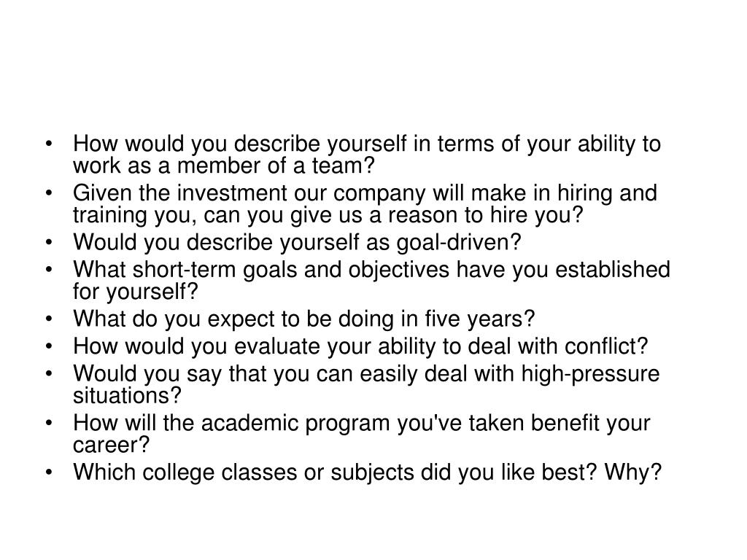This screenshot has height=560, width=747.
Task: Click the 'goal-driven' question
Action: (297, 242)
